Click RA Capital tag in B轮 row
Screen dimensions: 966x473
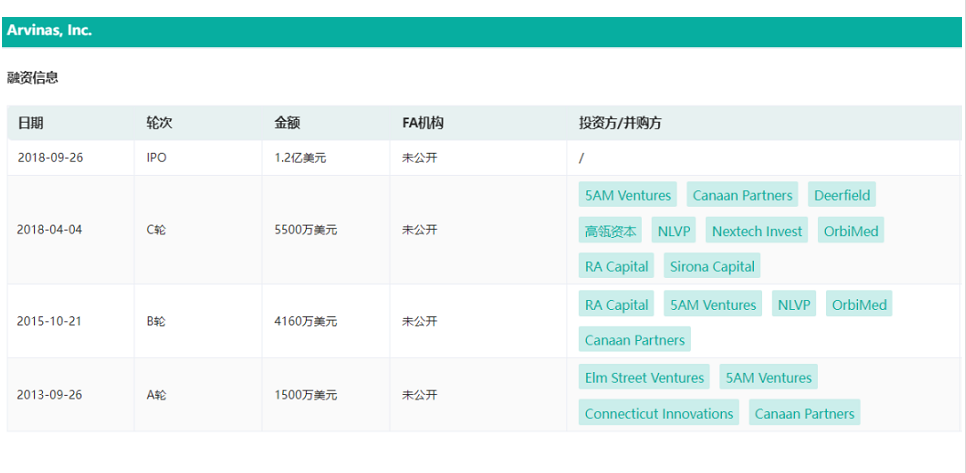(616, 304)
